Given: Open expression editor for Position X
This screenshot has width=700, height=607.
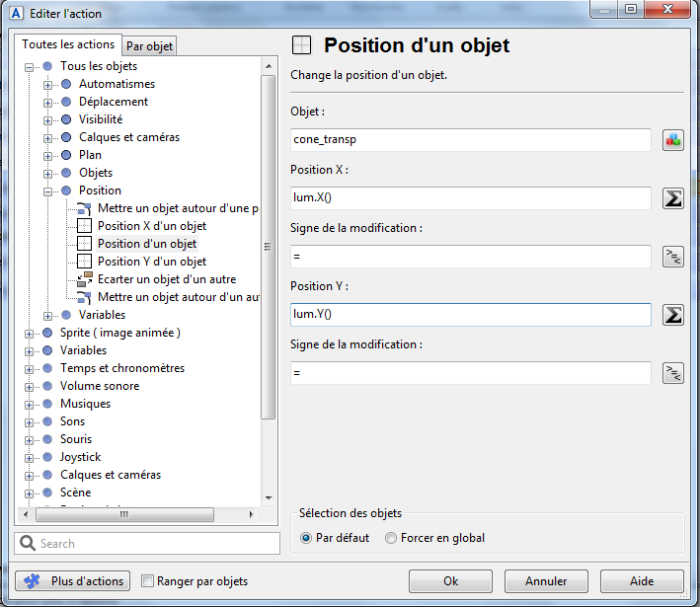Looking at the screenshot, I should point(672,198).
